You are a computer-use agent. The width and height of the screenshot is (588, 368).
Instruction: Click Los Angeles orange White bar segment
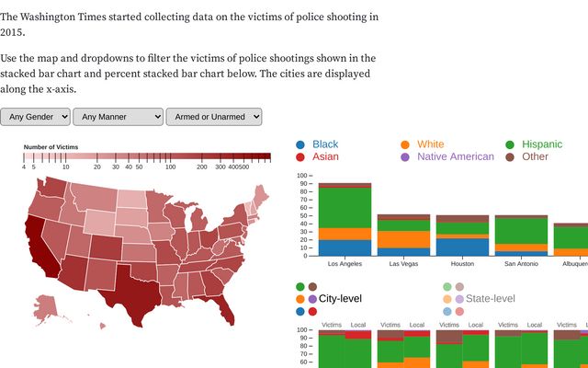345,234
